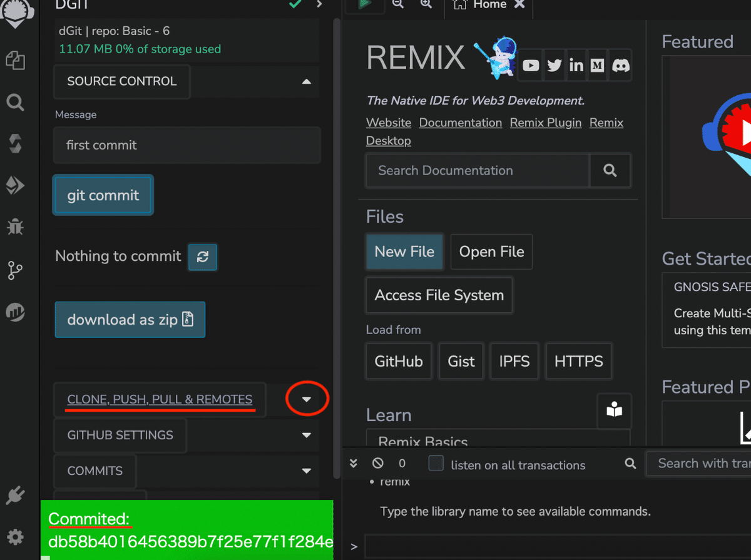The height and width of the screenshot is (560, 751).
Task: Click the download as zip button
Action: click(130, 320)
